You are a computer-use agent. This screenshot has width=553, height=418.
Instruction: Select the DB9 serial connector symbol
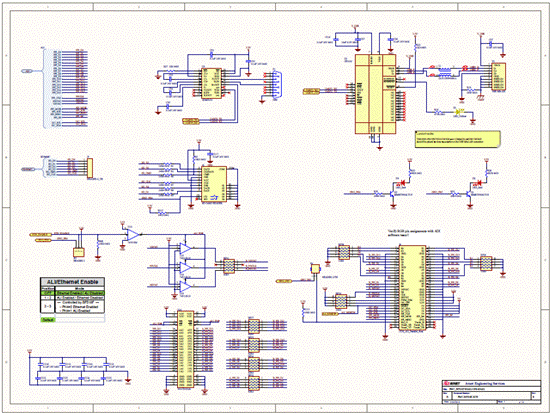tap(275, 85)
